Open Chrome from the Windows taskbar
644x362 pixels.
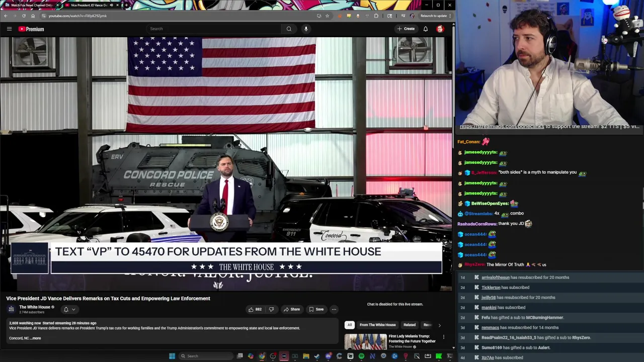coord(262,356)
